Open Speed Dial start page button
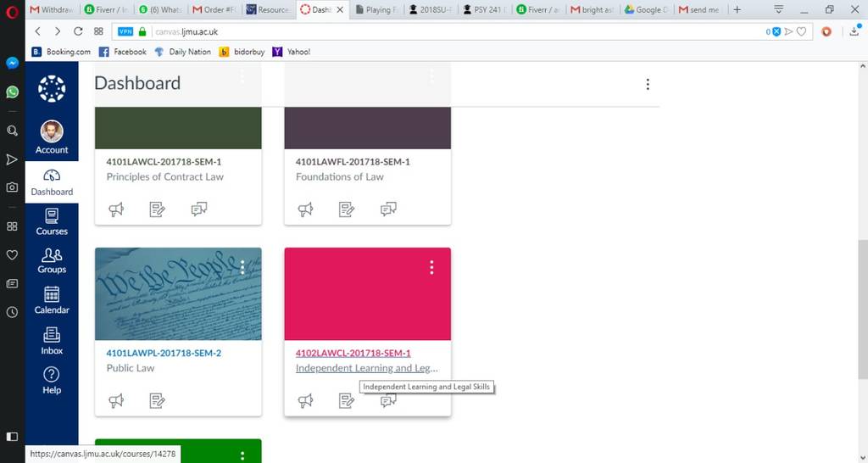The width and height of the screenshot is (868, 463). [98, 31]
